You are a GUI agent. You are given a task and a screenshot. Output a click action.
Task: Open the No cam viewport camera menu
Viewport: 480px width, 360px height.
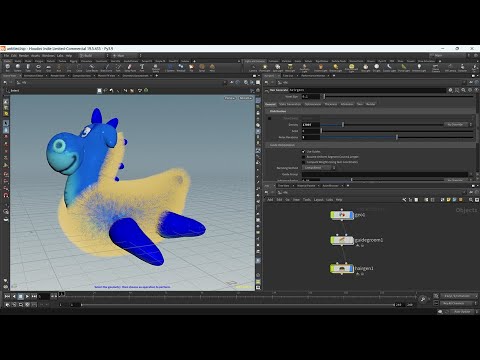(246, 98)
